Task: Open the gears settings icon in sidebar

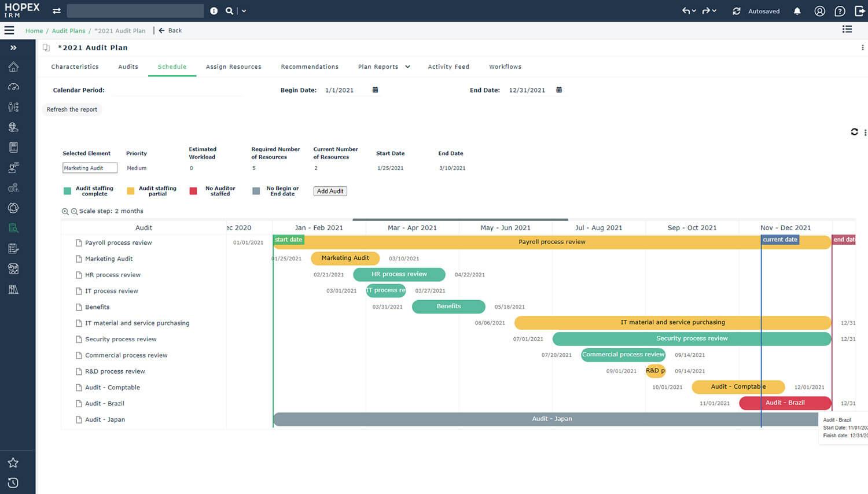Action: coord(13,188)
